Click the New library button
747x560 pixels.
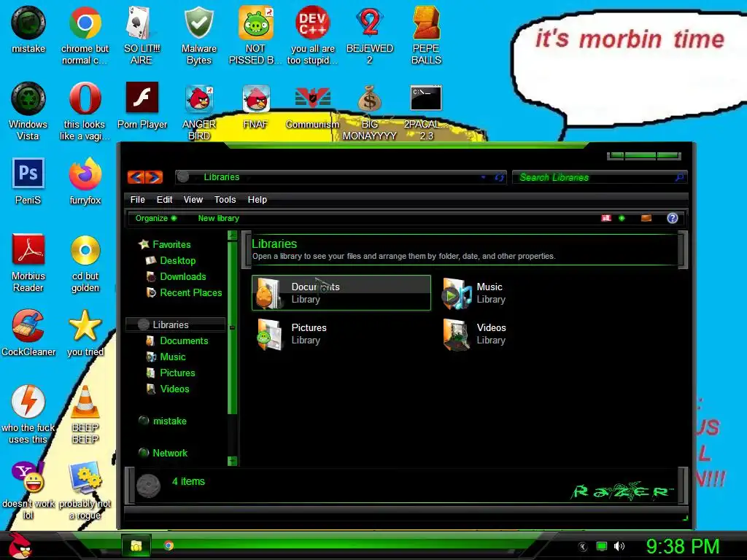219,218
